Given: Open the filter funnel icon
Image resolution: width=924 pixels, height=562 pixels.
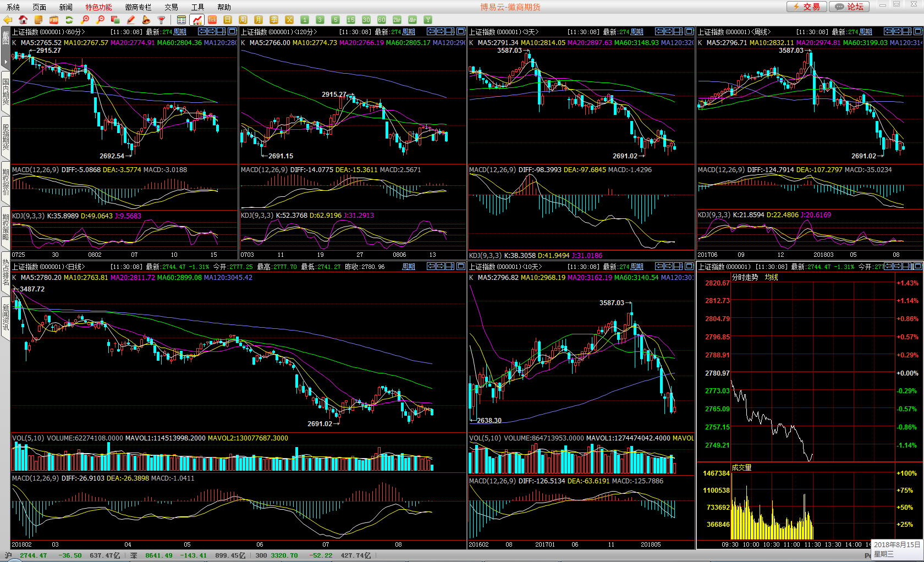Looking at the screenshot, I should 162,20.
